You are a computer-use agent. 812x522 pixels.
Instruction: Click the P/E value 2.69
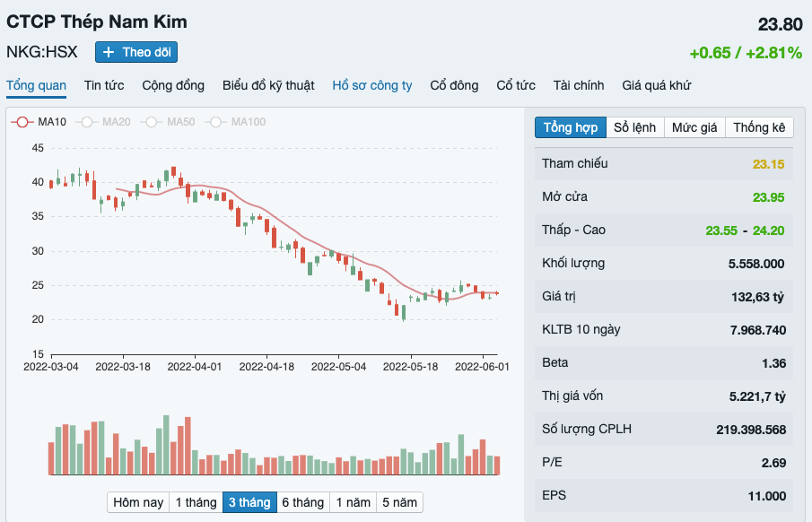[x=773, y=463]
